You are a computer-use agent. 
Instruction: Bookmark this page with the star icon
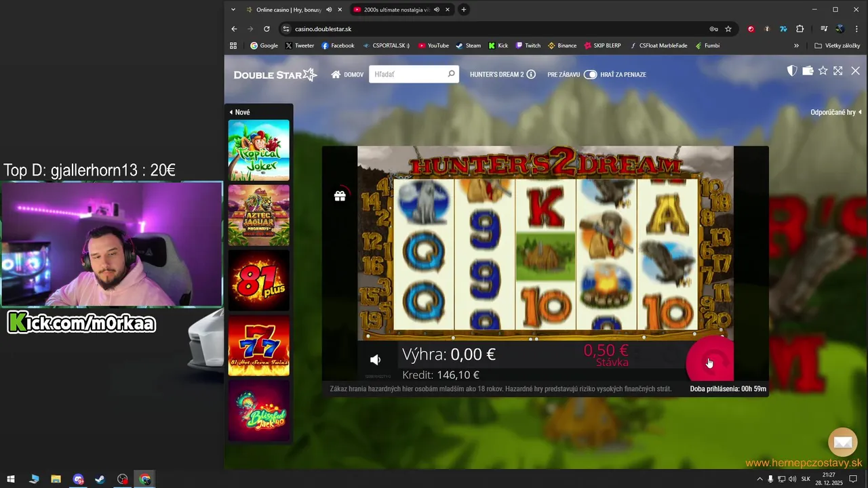click(728, 29)
